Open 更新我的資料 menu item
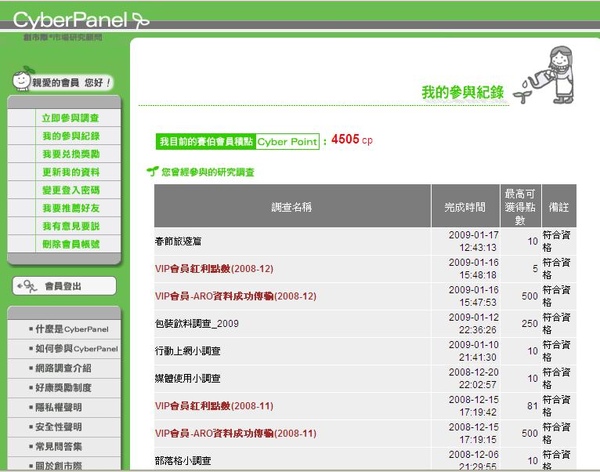 pos(71,172)
